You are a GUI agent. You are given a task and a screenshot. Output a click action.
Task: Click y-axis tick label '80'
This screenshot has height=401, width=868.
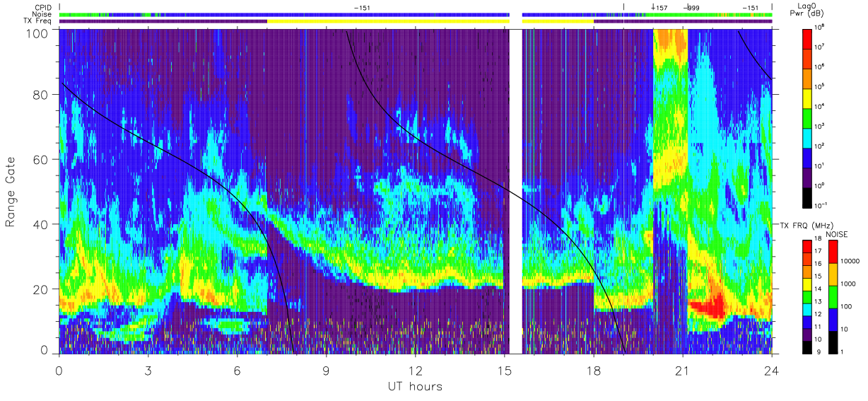tap(42, 95)
